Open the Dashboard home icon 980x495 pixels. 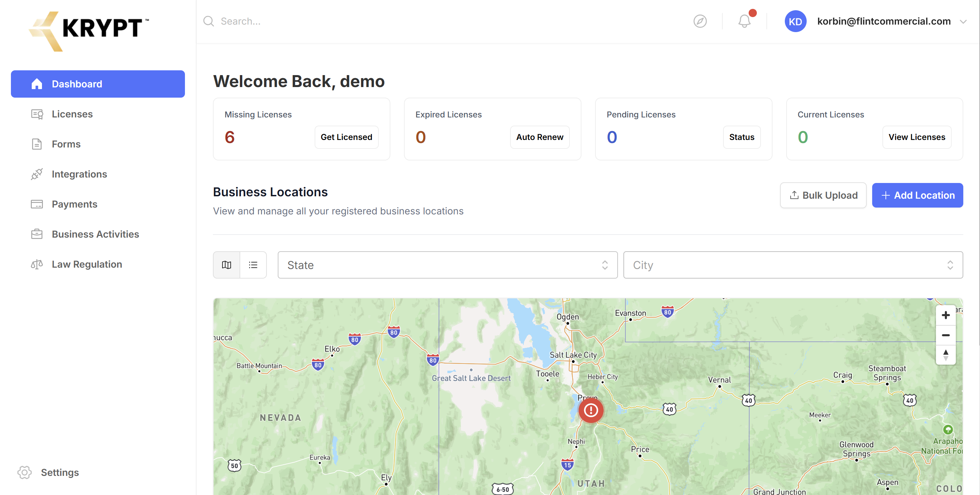(37, 84)
